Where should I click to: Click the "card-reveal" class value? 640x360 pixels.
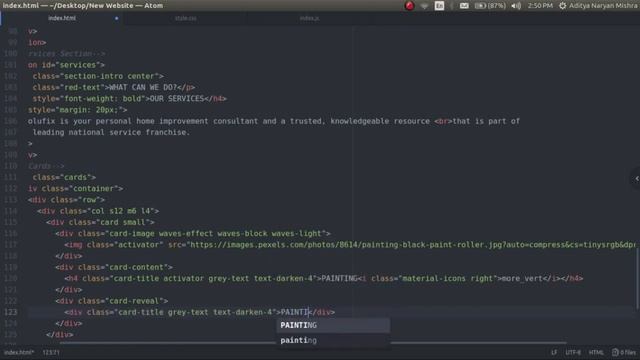[134, 301]
